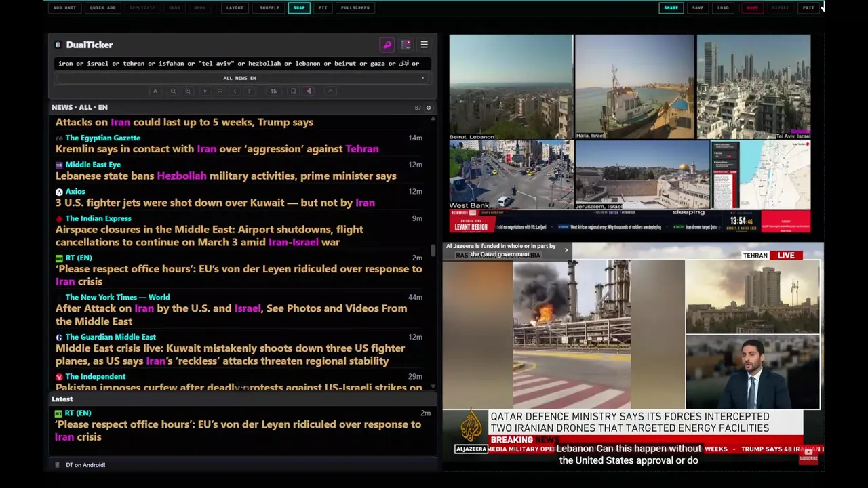Toggle the FIT view button
The width and height of the screenshot is (868, 488).
[323, 8]
